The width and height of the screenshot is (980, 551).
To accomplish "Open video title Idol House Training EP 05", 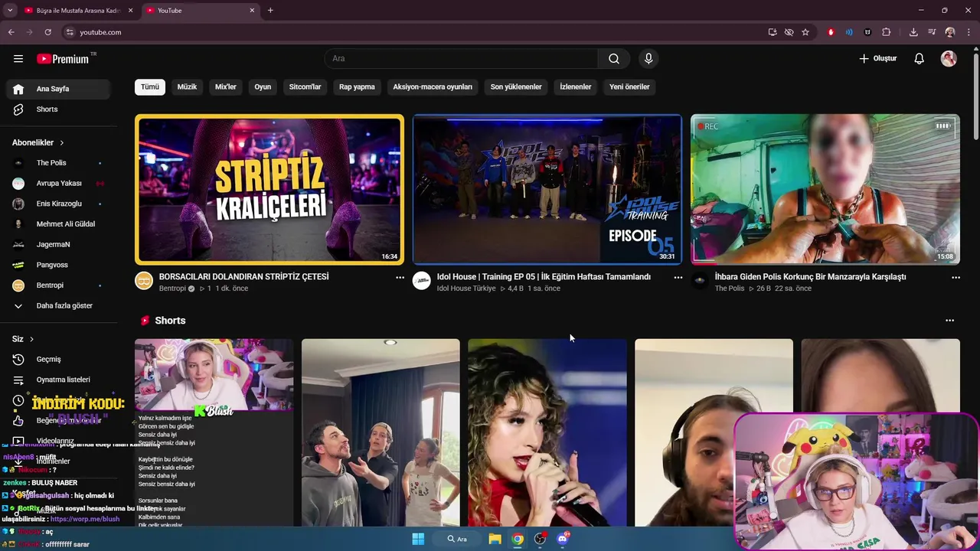I will click(544, 277).
